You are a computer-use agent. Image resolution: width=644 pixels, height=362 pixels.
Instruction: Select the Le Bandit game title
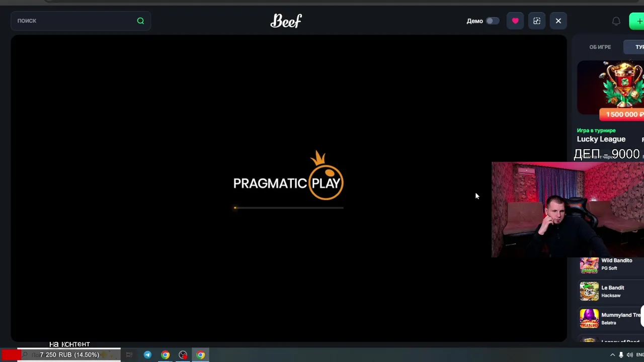pyautogui.click(x=613, y=288)
